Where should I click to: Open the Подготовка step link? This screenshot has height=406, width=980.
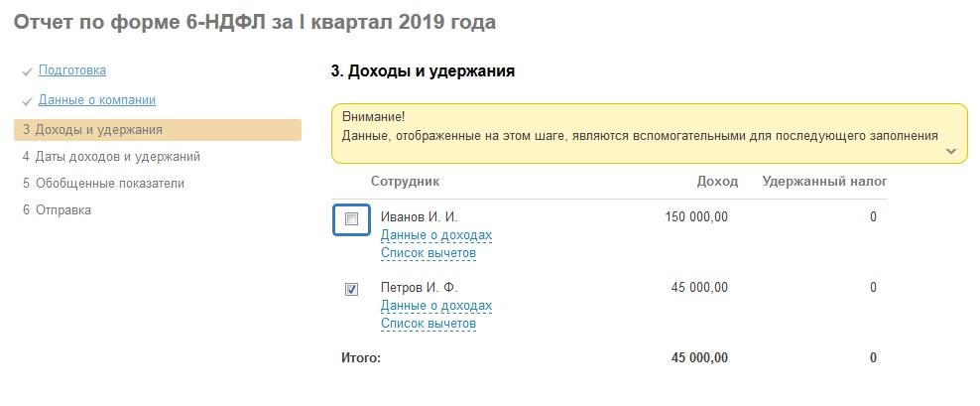click(72, 70)
